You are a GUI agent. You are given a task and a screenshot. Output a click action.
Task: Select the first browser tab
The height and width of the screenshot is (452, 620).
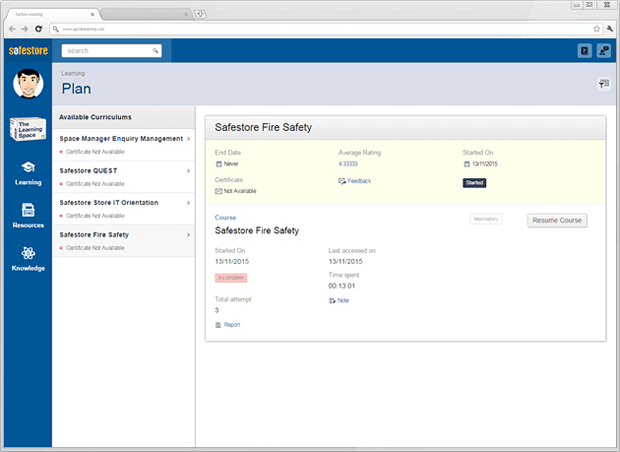tap(51, 14)
